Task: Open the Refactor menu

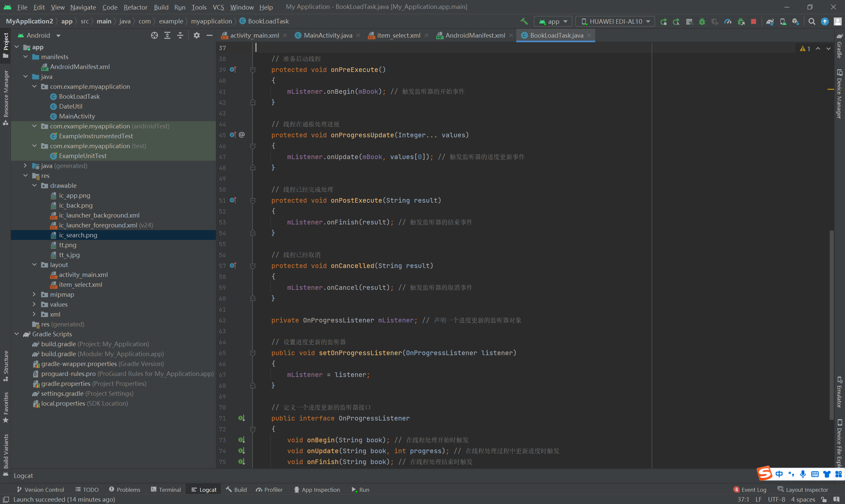Action: [x=135, y=7]
